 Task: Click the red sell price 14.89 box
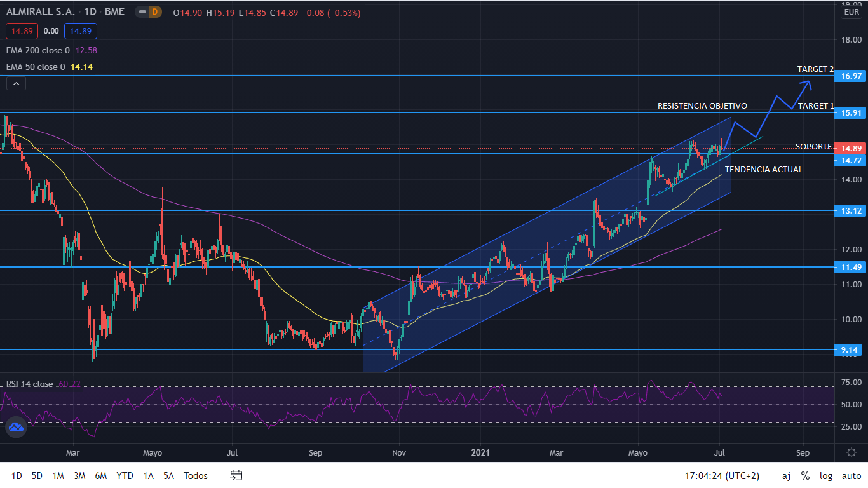22,30
